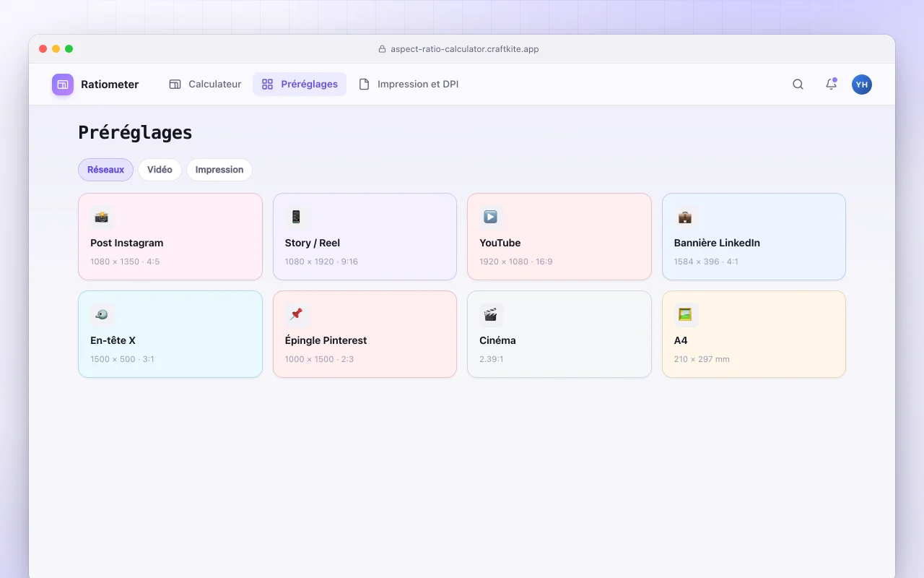Click the 1000 × 1500 · 2:3 dimensions text
Image resolution: width=924 pixels, height=578 pixels.
[x=319, y=359]
